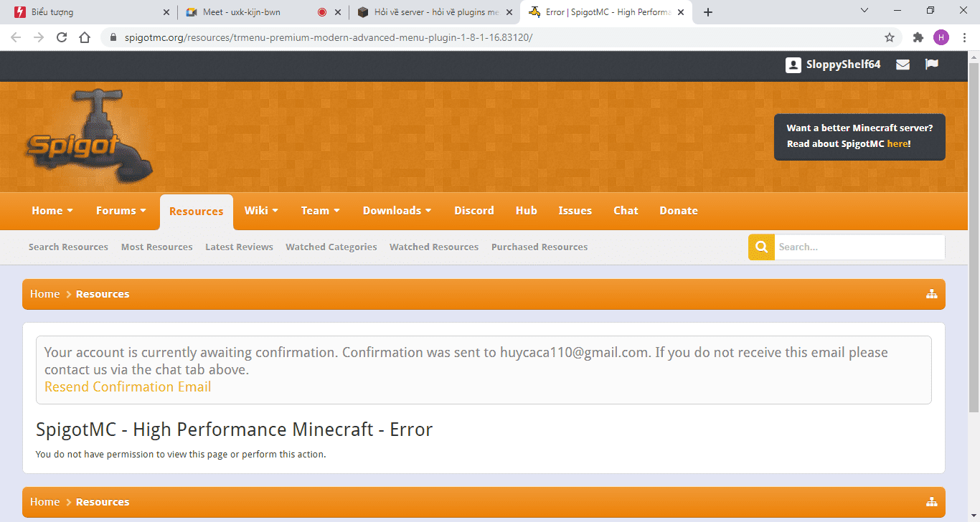Select the Error SpigotMC tab

coord(606,12)
